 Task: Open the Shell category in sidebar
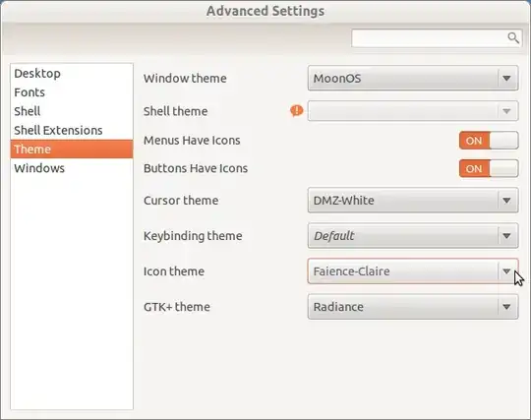[x=72, y=111]
